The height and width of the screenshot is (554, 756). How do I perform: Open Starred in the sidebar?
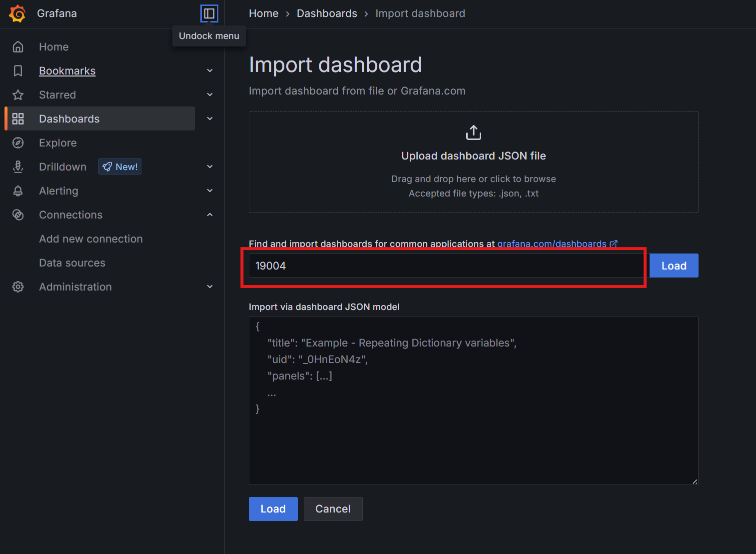point(57,95)
